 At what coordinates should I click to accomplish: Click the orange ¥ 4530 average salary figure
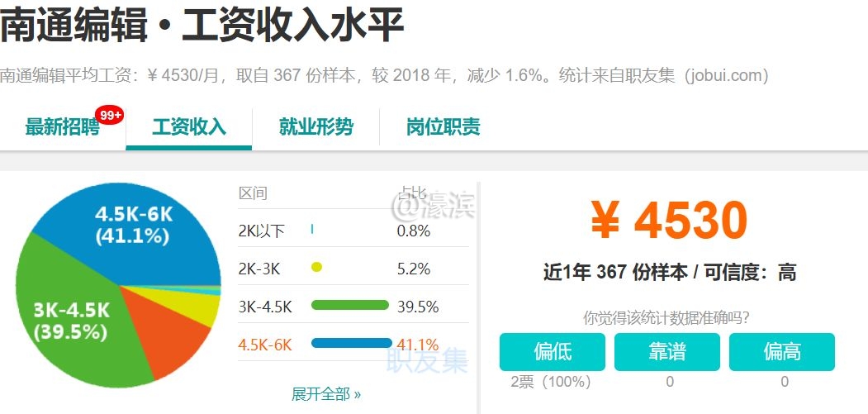[669, 220]
